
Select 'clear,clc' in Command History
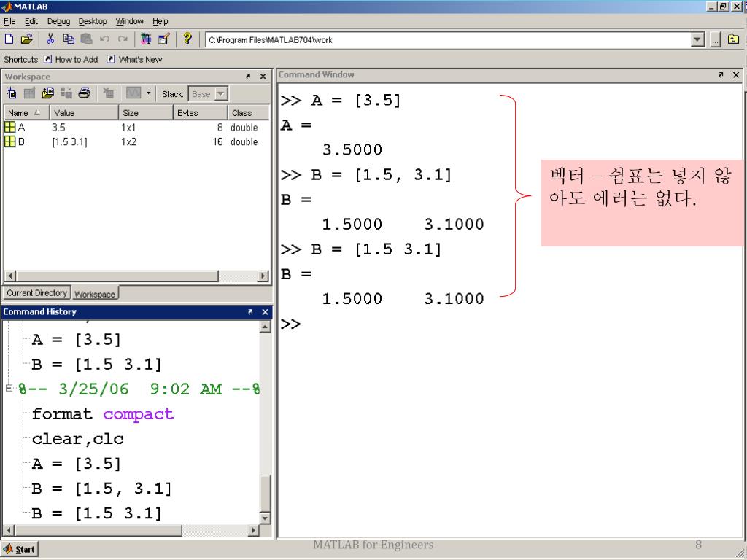[77, 438]
